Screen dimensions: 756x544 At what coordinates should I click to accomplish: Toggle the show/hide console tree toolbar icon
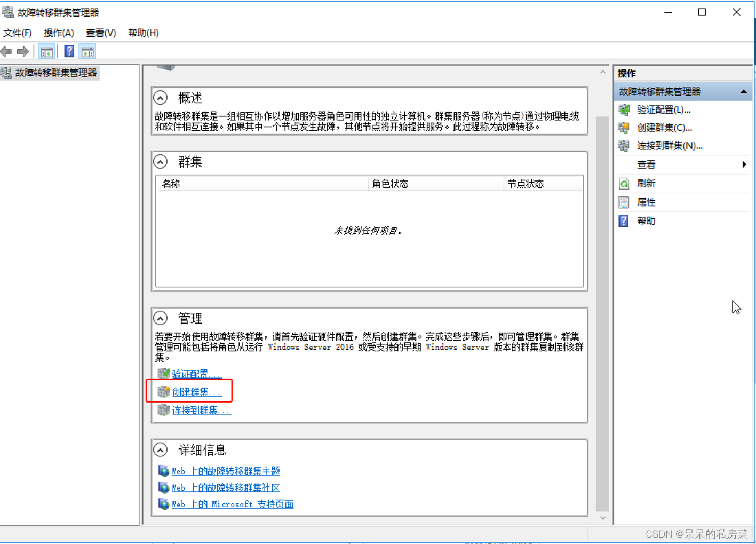click(x=47, y=52)
